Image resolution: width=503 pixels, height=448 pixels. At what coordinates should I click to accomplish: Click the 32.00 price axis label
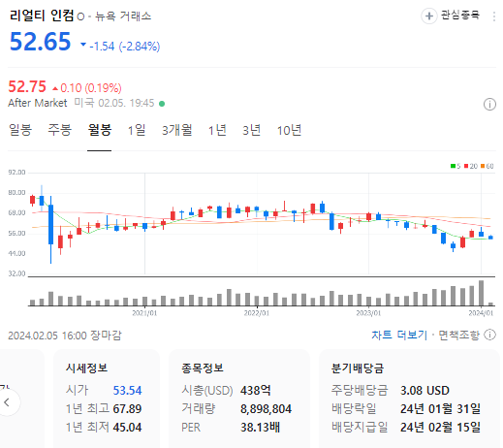click(16, 273)
